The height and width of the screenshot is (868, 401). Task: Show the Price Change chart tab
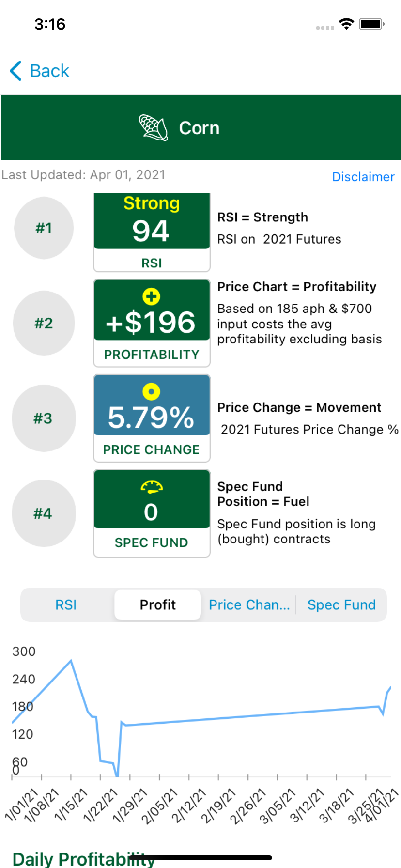249,605
